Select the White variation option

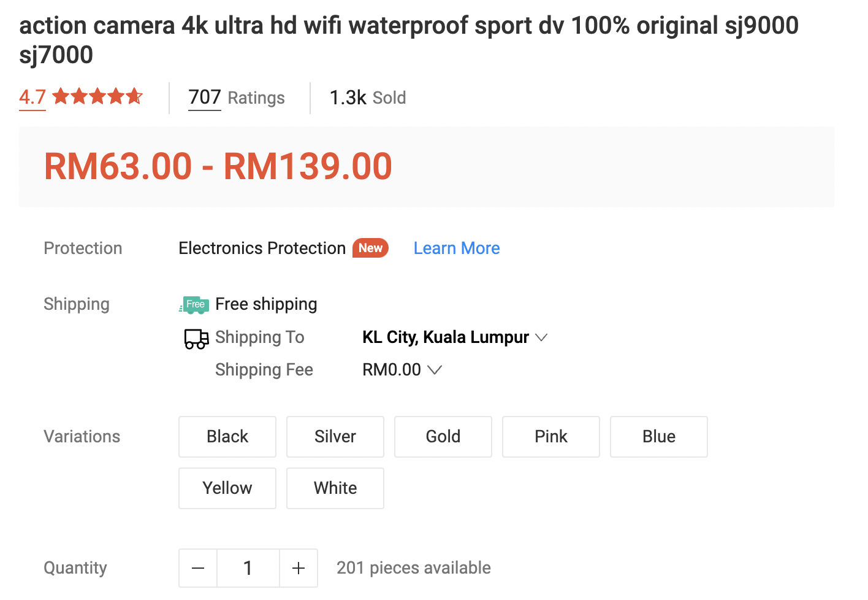(x=335, y=488)
